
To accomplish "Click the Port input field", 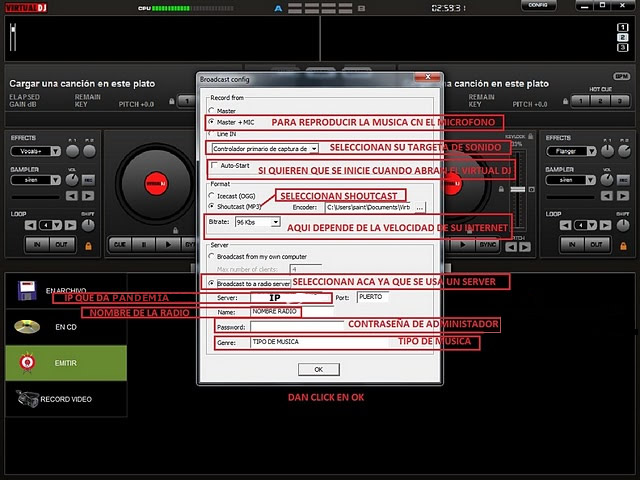I will tap(372, 297).
